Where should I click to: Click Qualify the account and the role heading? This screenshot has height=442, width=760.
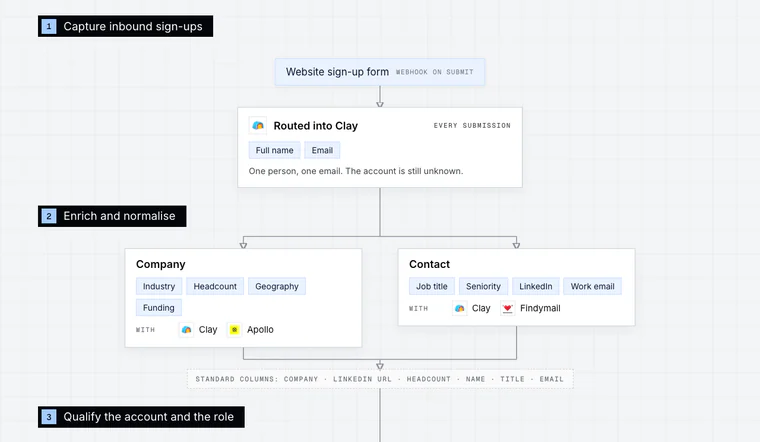click(x=142, y=417)
